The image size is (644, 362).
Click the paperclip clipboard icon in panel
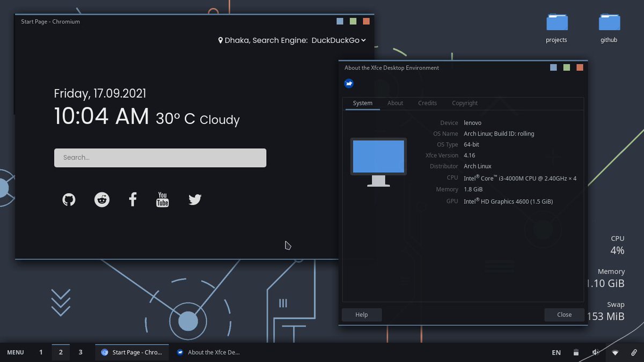[x=634, y=352]
